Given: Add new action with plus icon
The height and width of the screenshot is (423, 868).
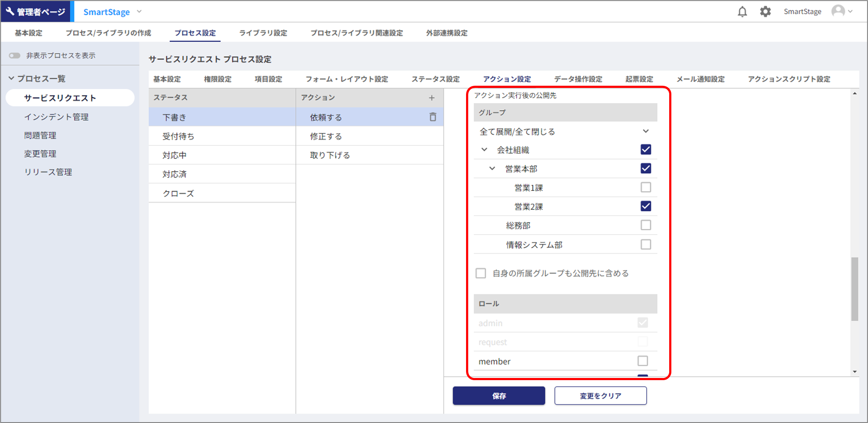Looking at the screenshot, I should coord(431,98).
